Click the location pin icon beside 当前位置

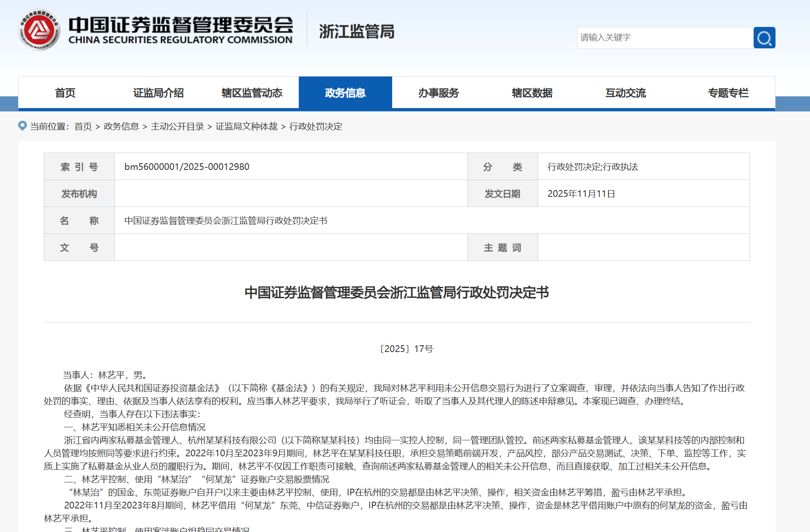[x=22, y=126]
